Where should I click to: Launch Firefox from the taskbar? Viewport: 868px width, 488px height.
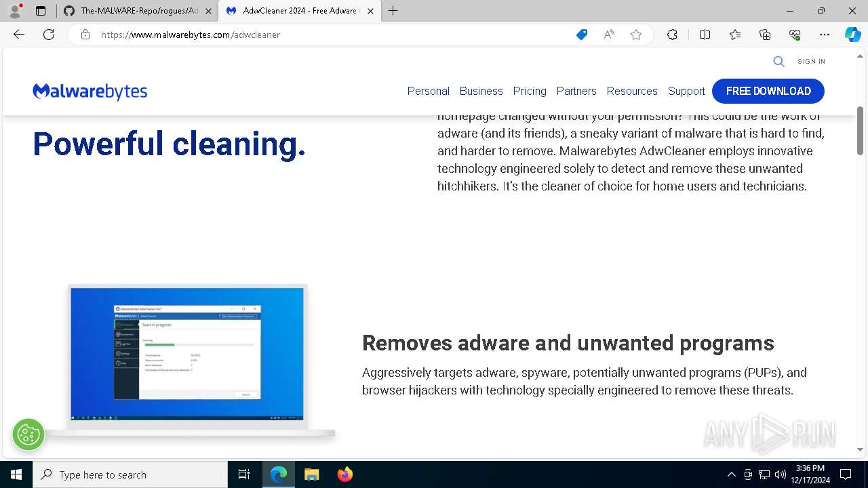pos(344,474)
